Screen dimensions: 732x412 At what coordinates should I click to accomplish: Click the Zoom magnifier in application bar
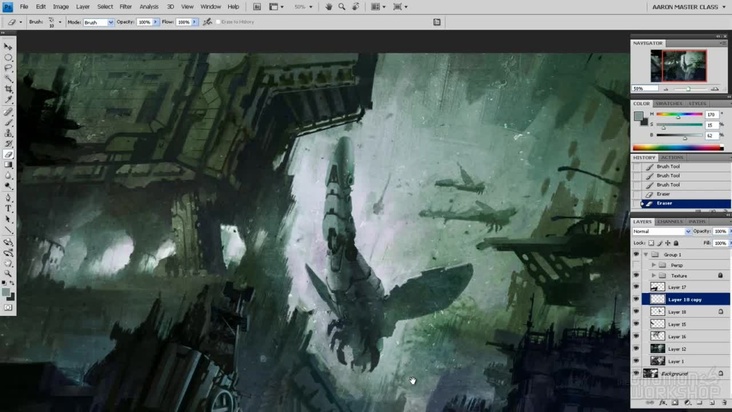pos(342,7)
